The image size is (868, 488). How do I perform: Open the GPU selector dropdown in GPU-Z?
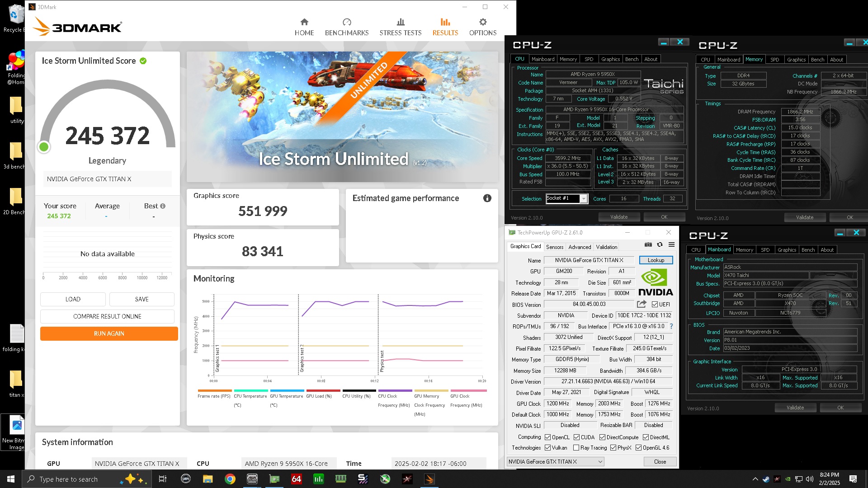[x=555, y=462]
